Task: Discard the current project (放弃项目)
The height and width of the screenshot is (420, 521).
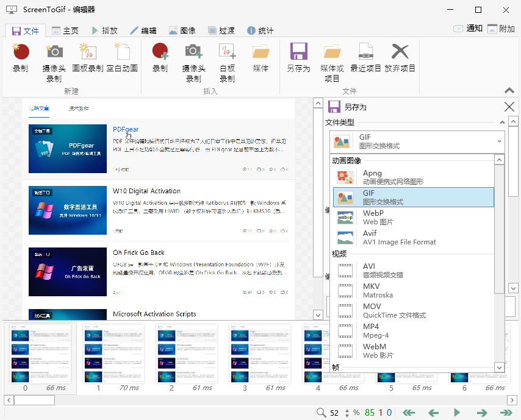Action: click(x=400, y=58)
